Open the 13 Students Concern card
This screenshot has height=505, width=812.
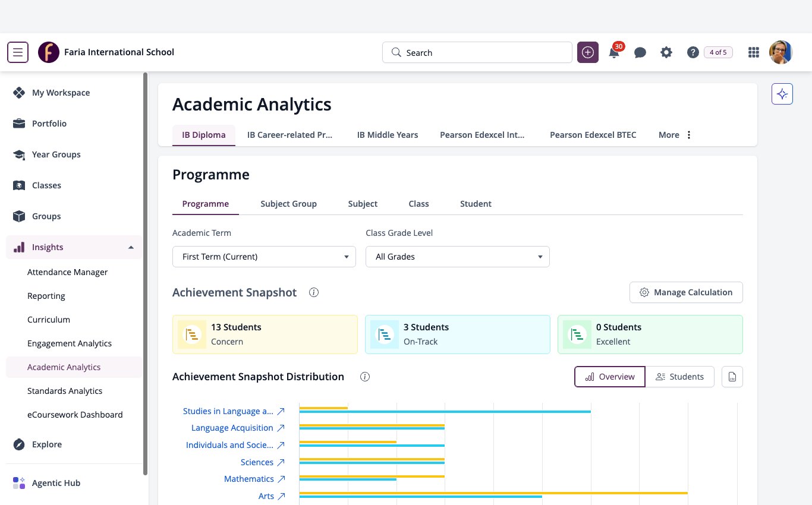pyautogui.click(x=265, y=334)
